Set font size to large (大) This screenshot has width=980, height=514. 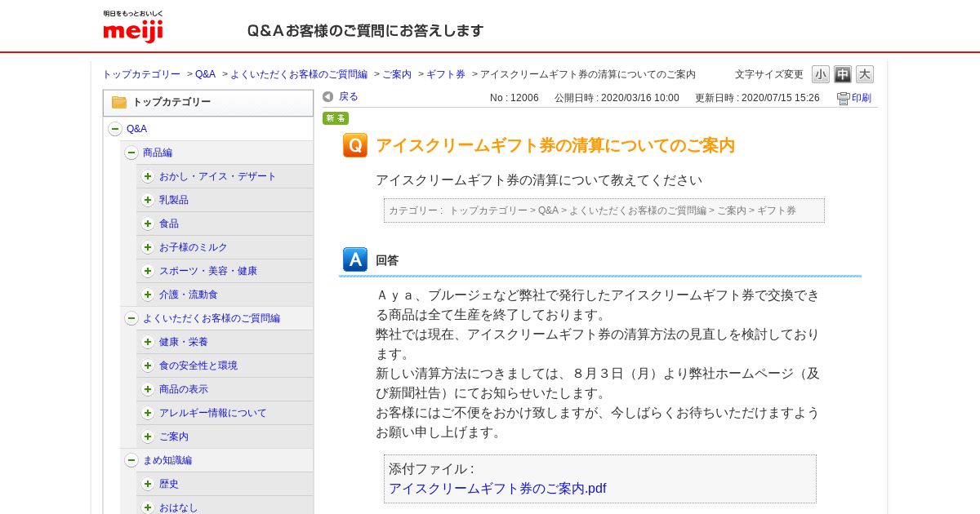pyautogui.click(x=865, y=74)
